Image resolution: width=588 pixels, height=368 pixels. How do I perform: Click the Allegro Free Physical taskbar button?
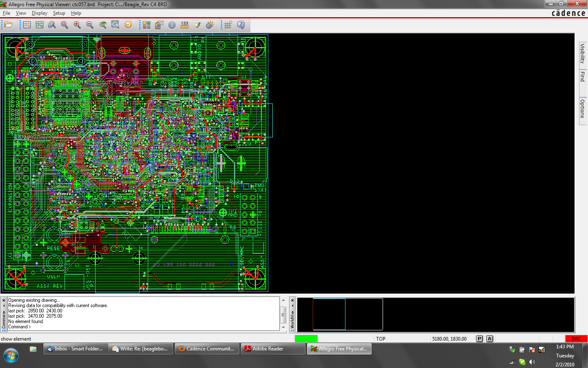click(339, 349)
